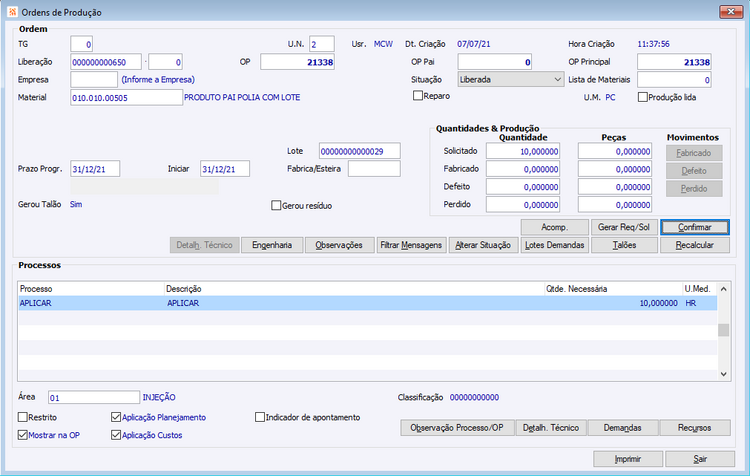Click Defeito Quantidade field

click(523, 187)
